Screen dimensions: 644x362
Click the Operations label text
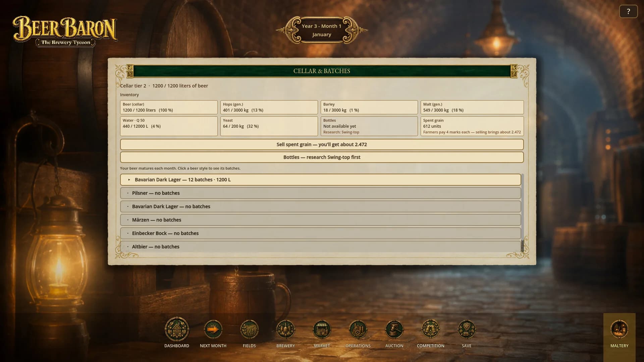click(358, 346)
